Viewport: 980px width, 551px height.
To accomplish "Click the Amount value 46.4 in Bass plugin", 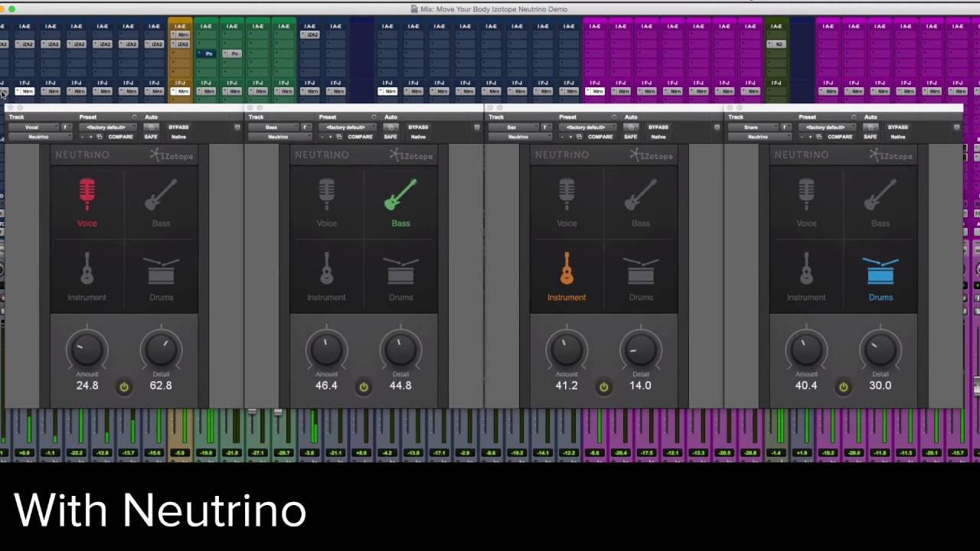I will pos(326,386).
